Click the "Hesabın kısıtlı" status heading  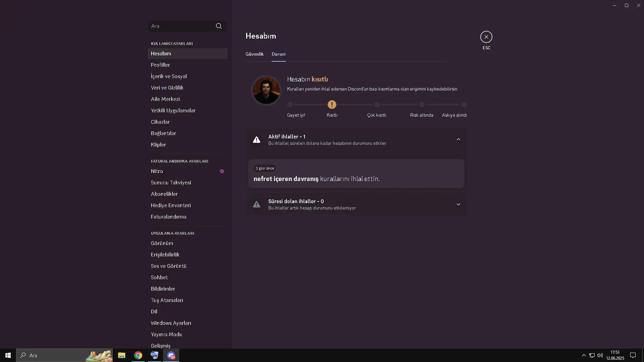pos(308,79)
